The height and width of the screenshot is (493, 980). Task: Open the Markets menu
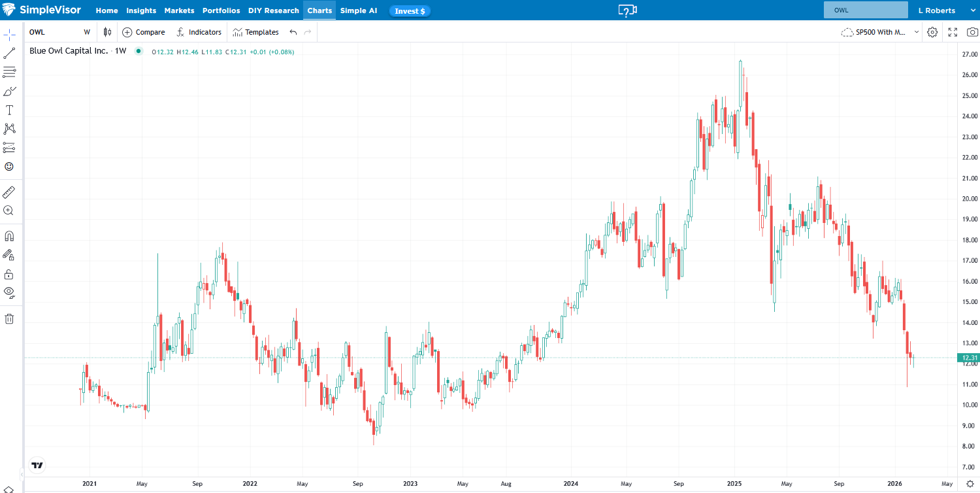(x=179, y=10)
